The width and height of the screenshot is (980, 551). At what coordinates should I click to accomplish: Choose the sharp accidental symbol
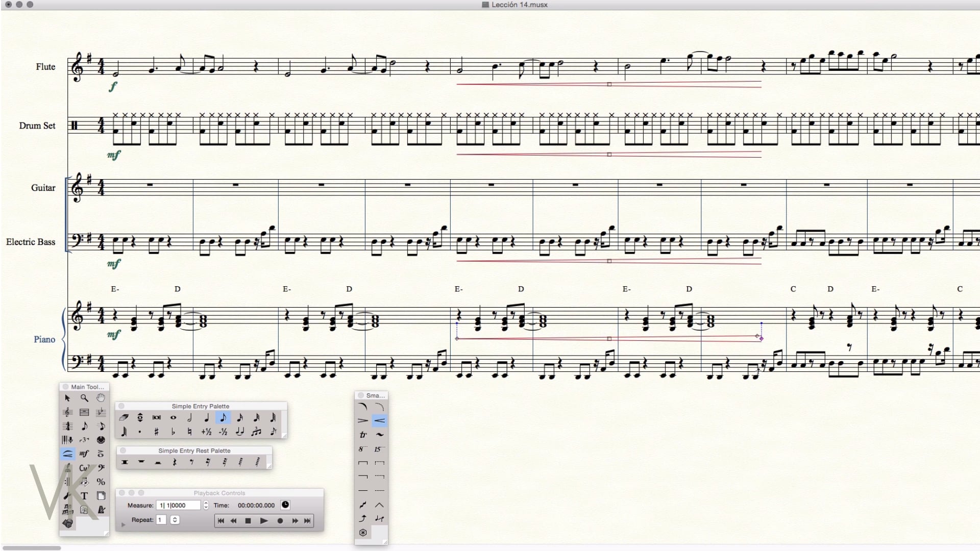(x=156, y=432)
